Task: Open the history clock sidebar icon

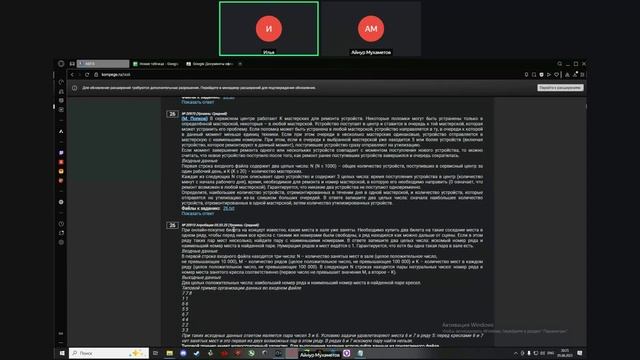Action: [x=61, y=224]
